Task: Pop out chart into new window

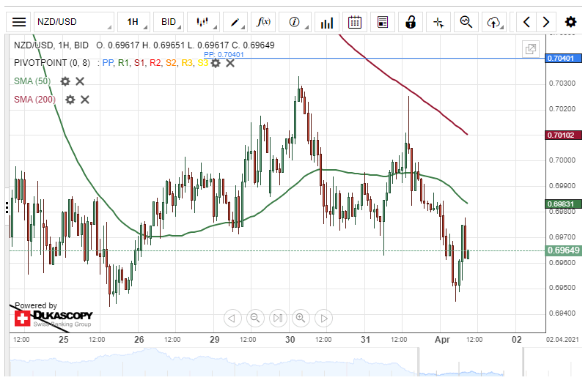Action: 529,49
